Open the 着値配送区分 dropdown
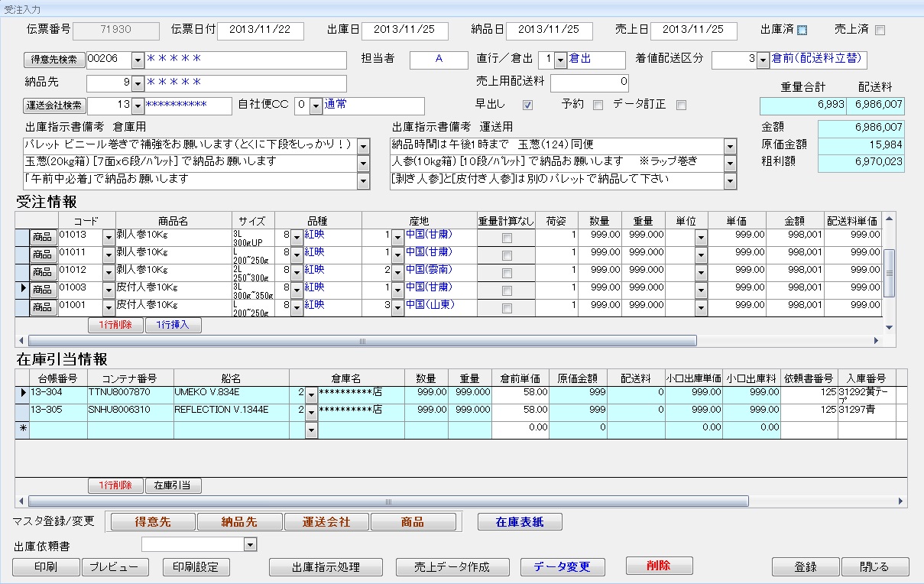 [763, 60]
